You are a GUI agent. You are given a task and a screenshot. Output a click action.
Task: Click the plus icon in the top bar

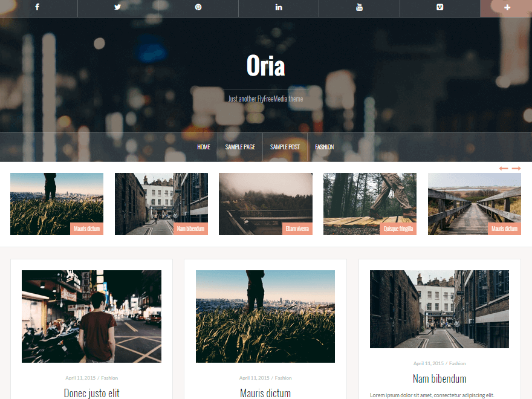(506, 8)
